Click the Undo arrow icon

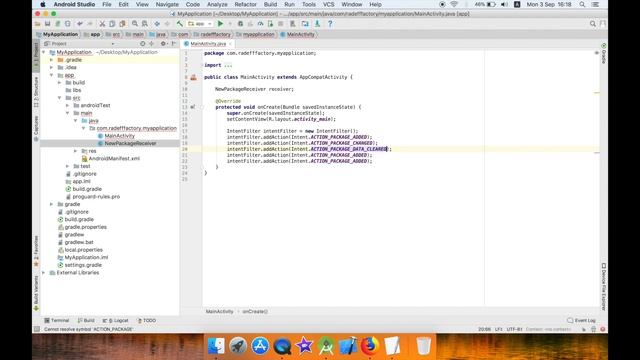click(x=80, y=24)
